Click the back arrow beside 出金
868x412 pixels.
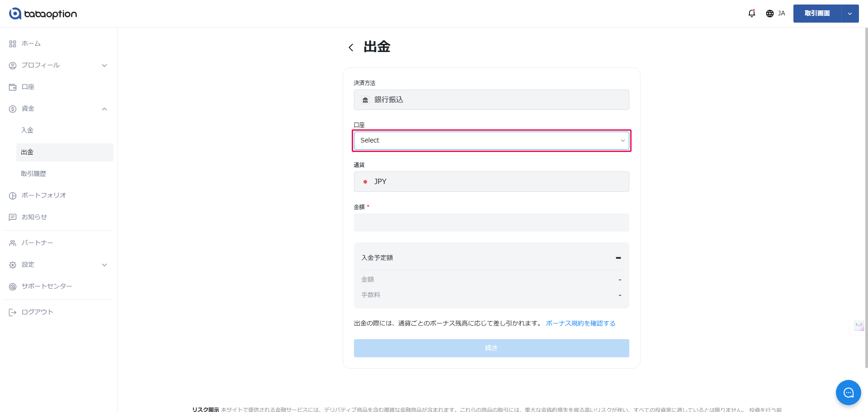pos(351,47)
